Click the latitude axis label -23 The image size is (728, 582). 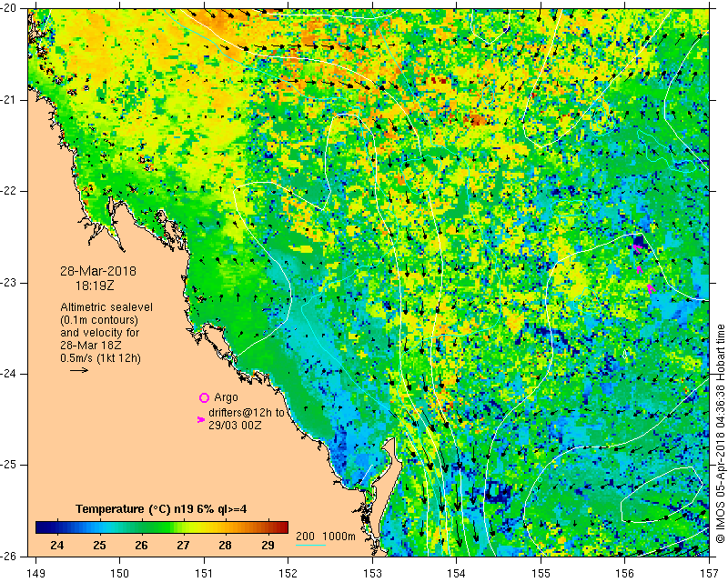(x=8, y=283)
